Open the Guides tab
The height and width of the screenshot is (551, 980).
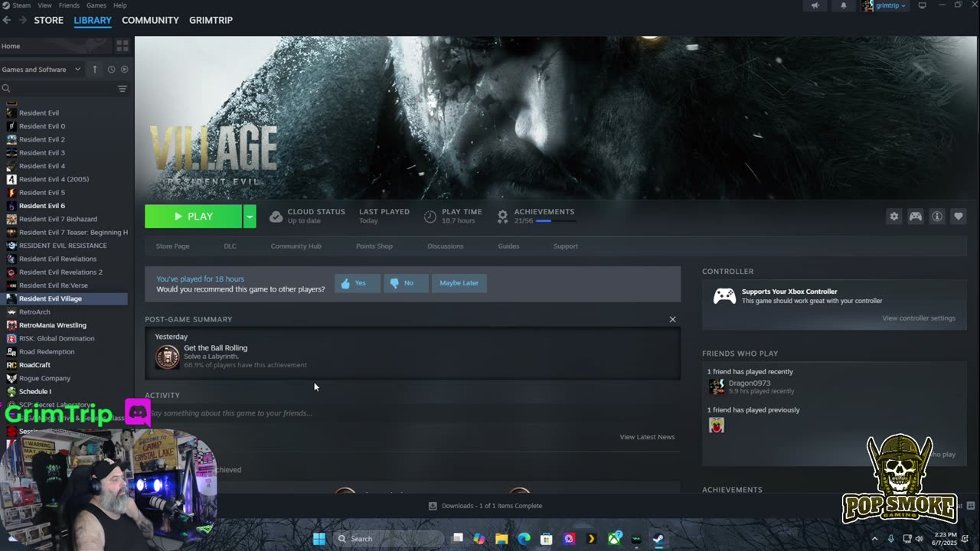pyautogui.click(x=508, y=246)
